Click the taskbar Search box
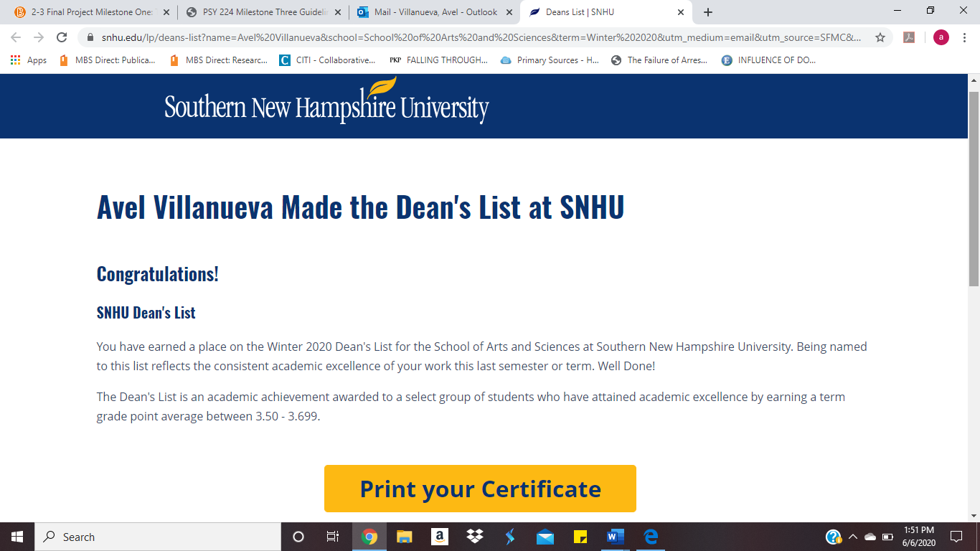Image resolution: width=980 pixels, height=551 pixels. [158, 537]
